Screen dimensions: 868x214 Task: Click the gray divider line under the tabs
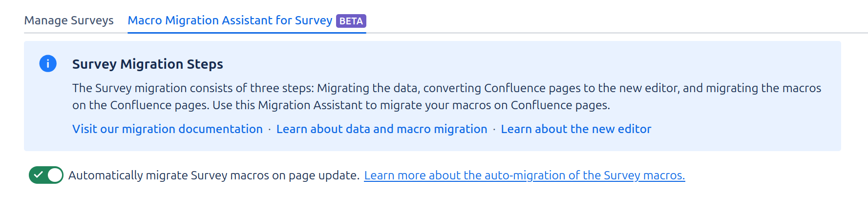(586, 33)
